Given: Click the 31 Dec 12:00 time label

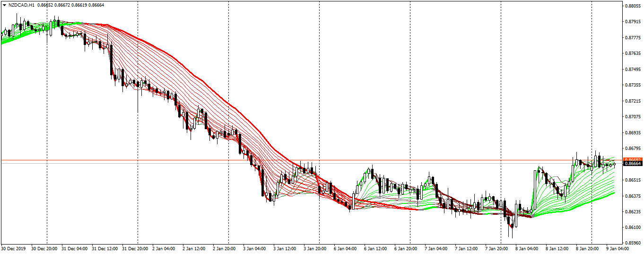Looking at the screenshot, I should (105, 248).
